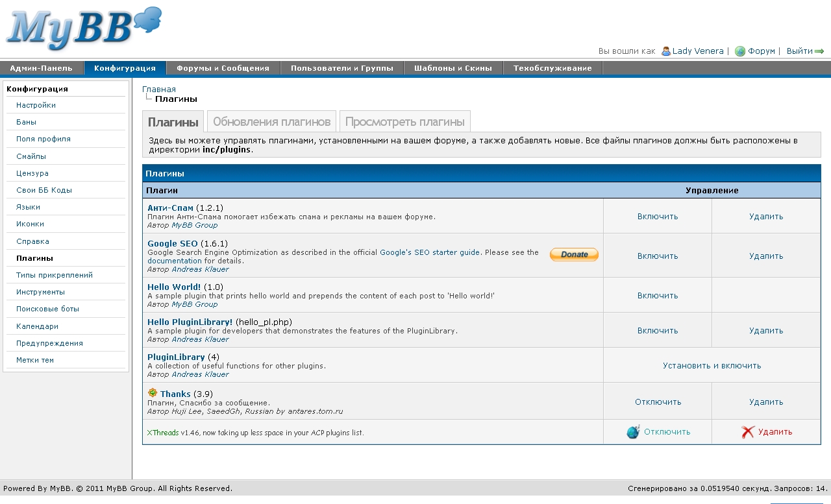
Task: Open the Google SEO documentation link
Action: click(x=165, y=261)
